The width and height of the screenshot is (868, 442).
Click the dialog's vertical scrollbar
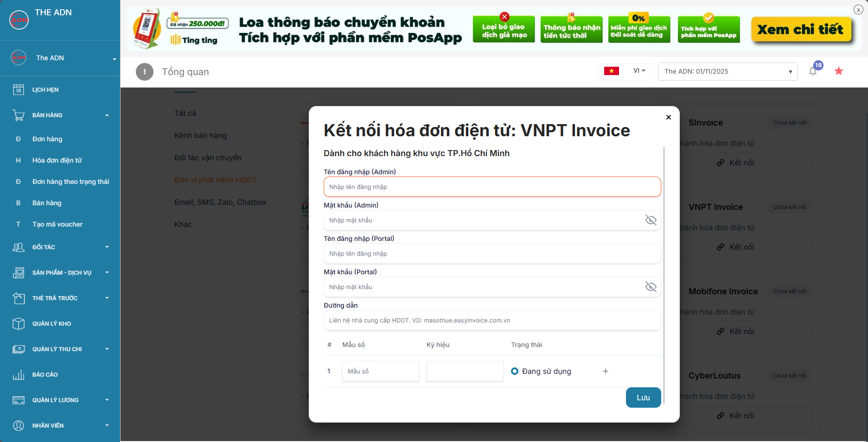pos(664,276)
